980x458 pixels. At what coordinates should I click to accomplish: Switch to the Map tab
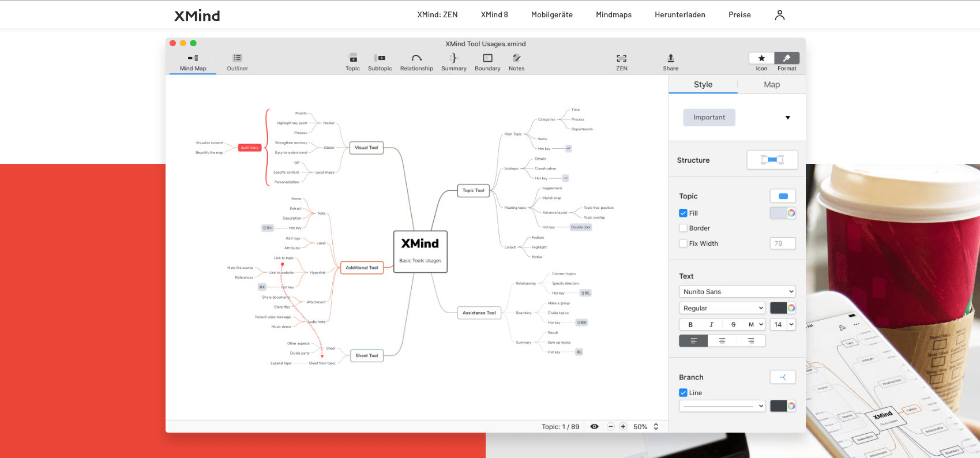pyautogui.click(x=772, y=84)
